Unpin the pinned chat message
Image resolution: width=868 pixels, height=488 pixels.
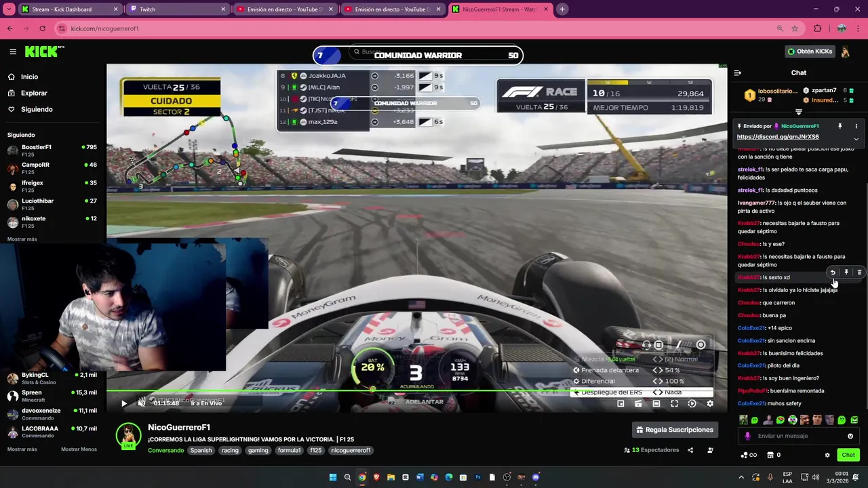coord(840,126)
